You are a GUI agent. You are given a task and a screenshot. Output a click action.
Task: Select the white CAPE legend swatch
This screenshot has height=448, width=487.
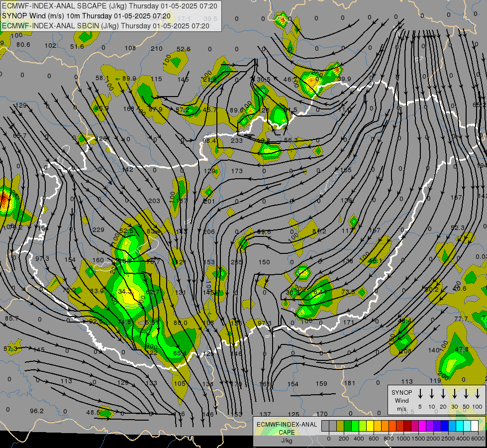[474, 426]
